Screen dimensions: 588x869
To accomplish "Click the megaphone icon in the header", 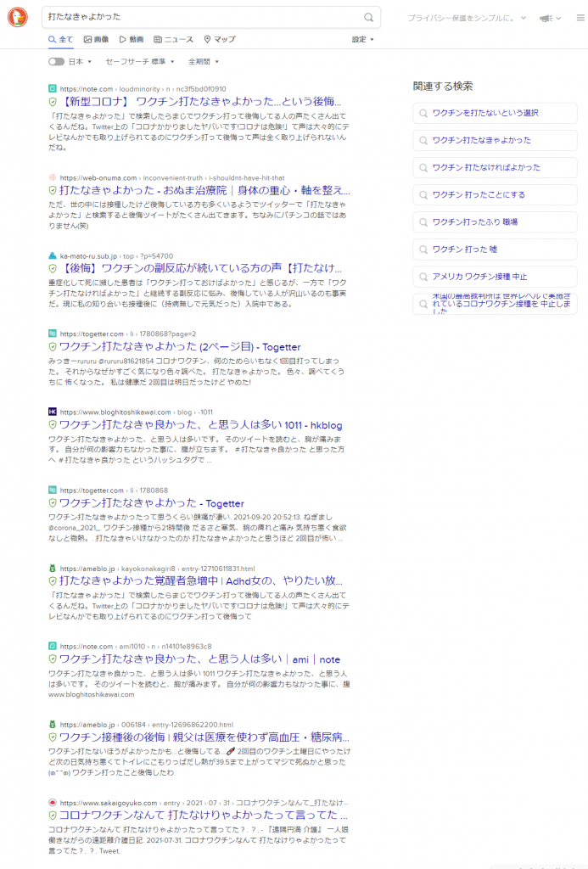I will 545,17.
